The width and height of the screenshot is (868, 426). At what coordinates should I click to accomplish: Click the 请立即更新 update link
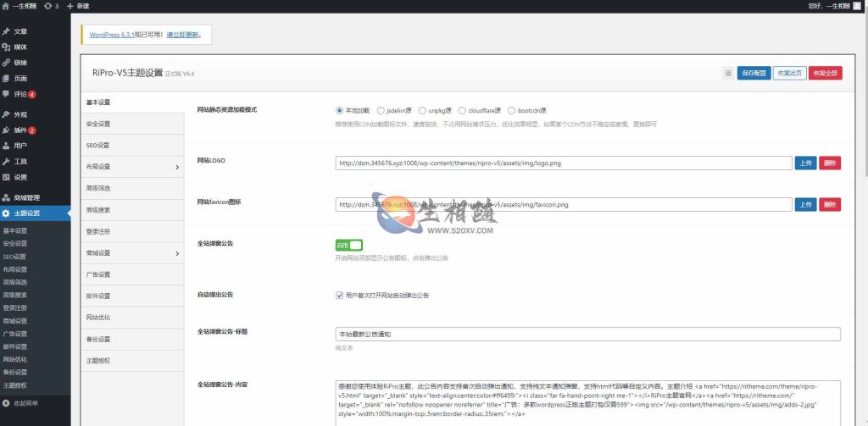pyautogui.click(x=182, y=35)
